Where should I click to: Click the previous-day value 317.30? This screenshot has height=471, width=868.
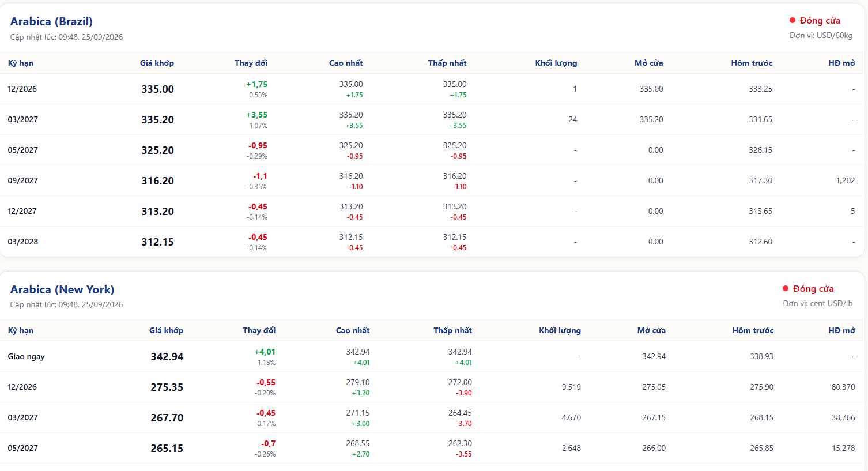click(761, 180)
